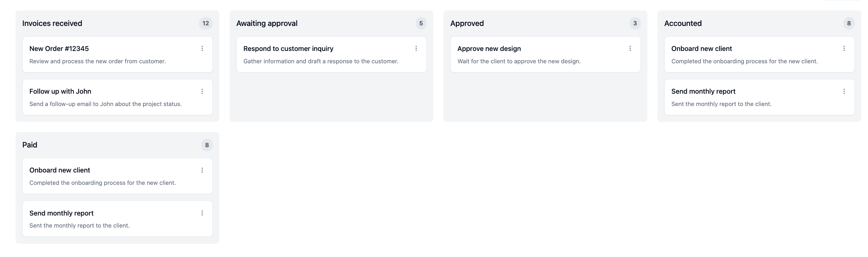Click the Approved column count badge 3
Viewport: 868px width, 257px height.
(x=635, y=23)
